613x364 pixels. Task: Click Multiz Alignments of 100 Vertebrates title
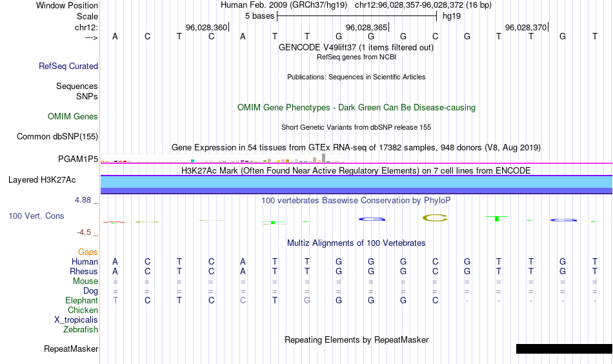tap(356, 243)
